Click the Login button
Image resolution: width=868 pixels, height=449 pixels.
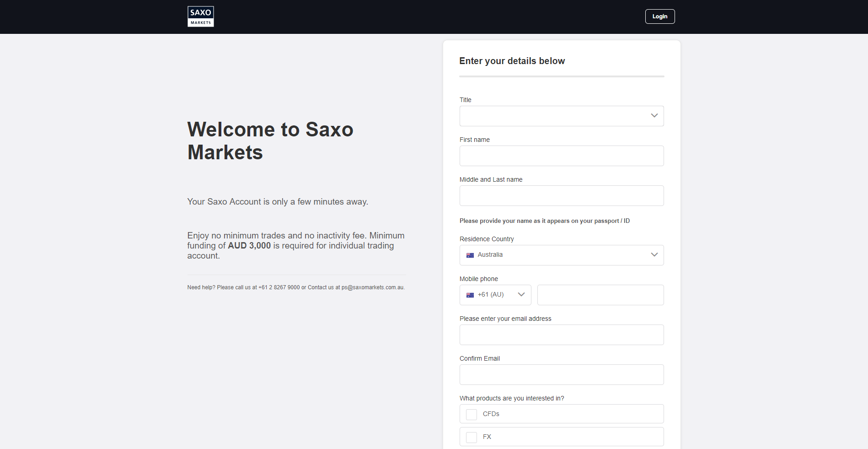pos(659,16)
